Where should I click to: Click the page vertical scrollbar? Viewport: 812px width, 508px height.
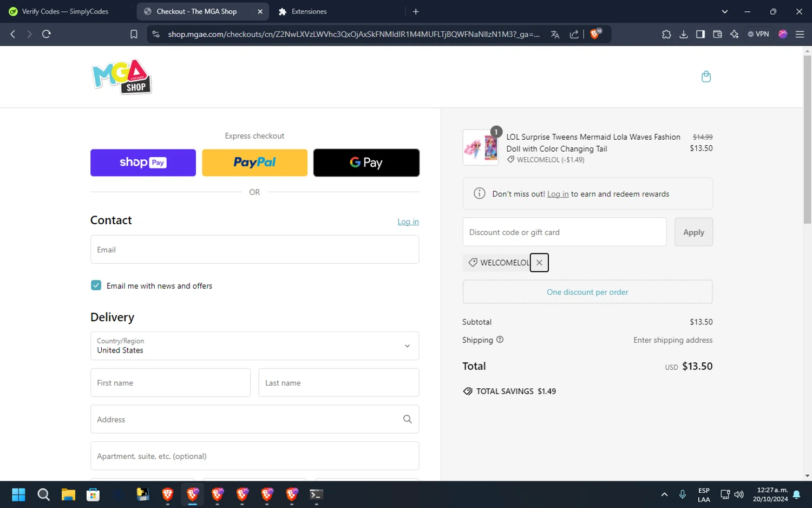[807, 139]
